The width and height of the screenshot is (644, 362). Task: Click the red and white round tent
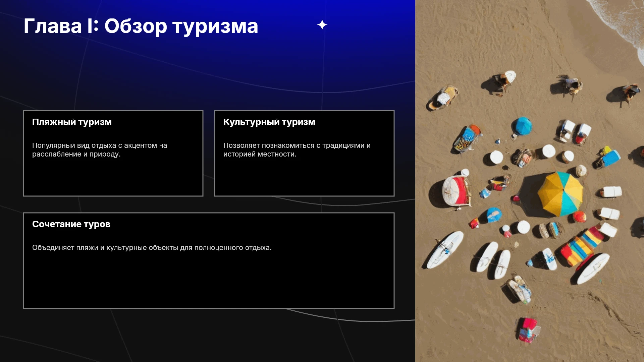coord(455,190)
